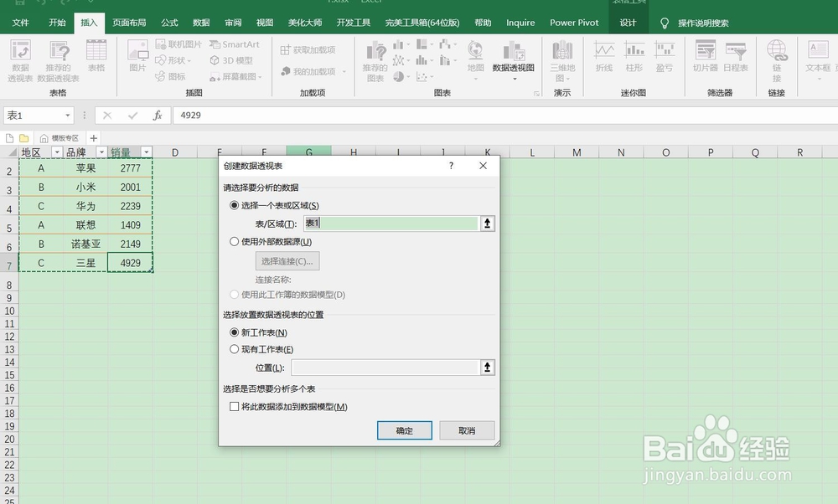Insert a 3D 模型
The height and width of the screenshot is (504, 838).
232,59
